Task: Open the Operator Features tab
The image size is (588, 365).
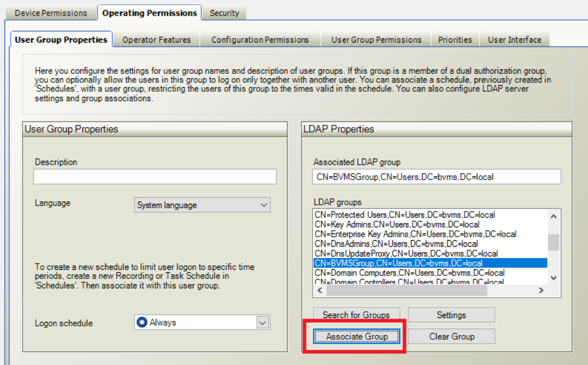Action: coord(156,40)
